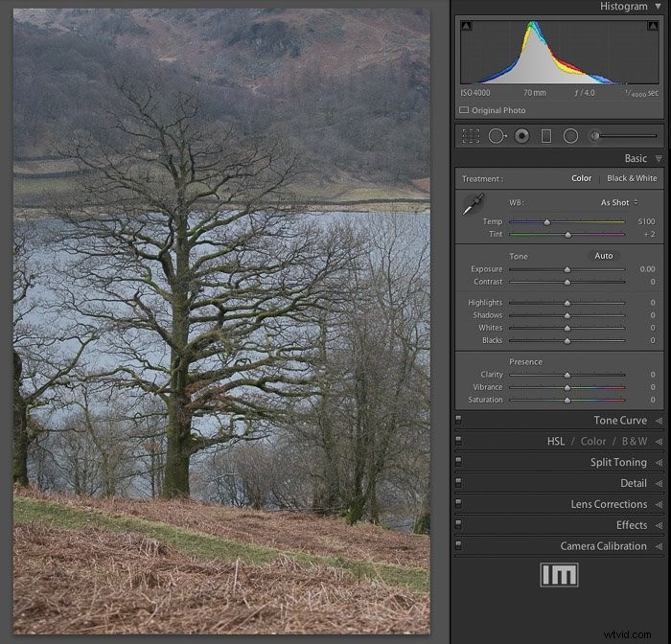Switch to the Color panel tab

(x=593, y=441)
